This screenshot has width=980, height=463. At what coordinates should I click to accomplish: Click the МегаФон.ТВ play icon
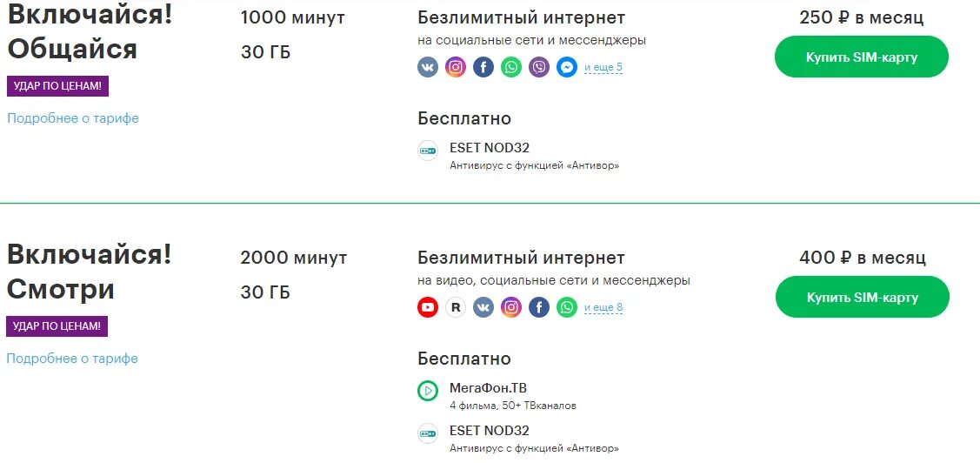tap(428, 392)
